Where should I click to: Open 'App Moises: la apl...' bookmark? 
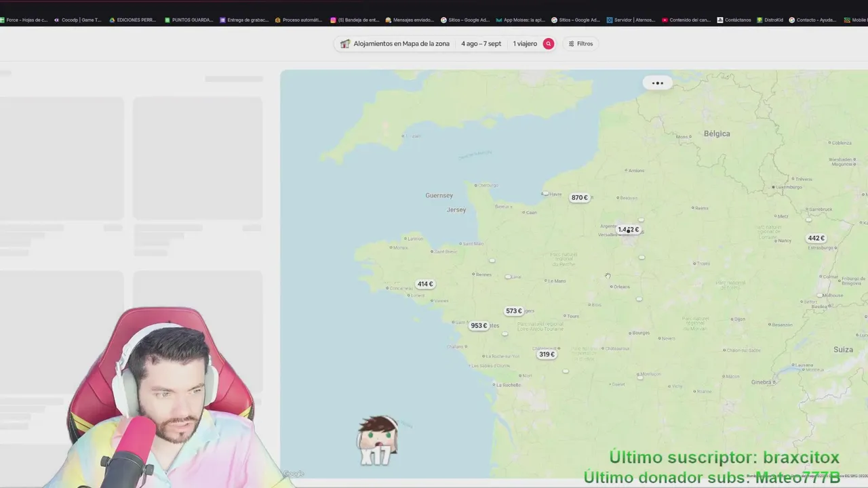pos(520,20)
